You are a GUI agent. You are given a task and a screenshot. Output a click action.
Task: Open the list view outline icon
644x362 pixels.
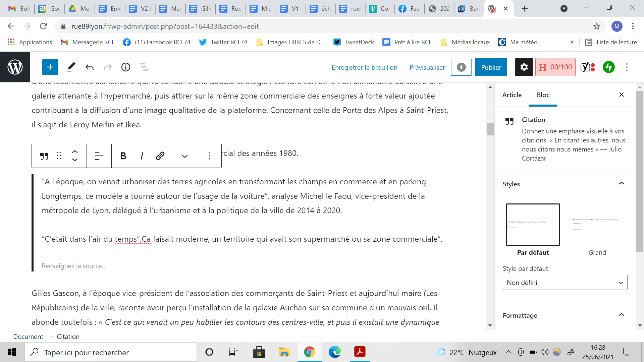(144, 67)
